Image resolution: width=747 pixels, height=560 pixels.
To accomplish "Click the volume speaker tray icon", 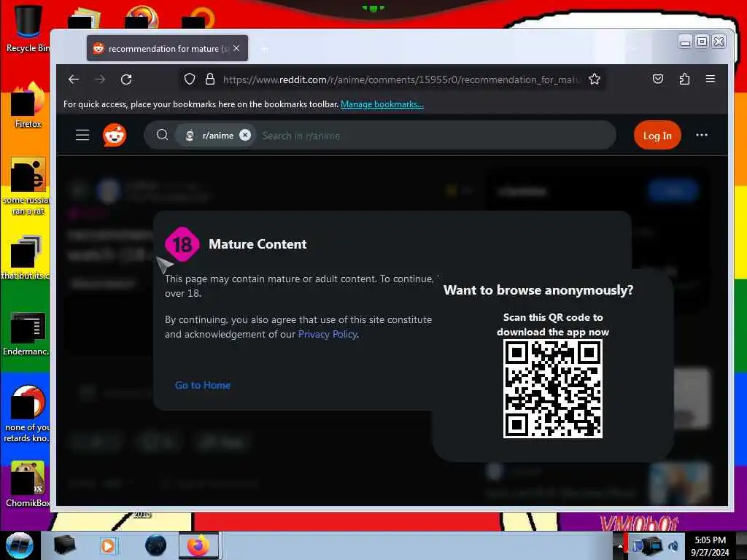I will [673, 546].
